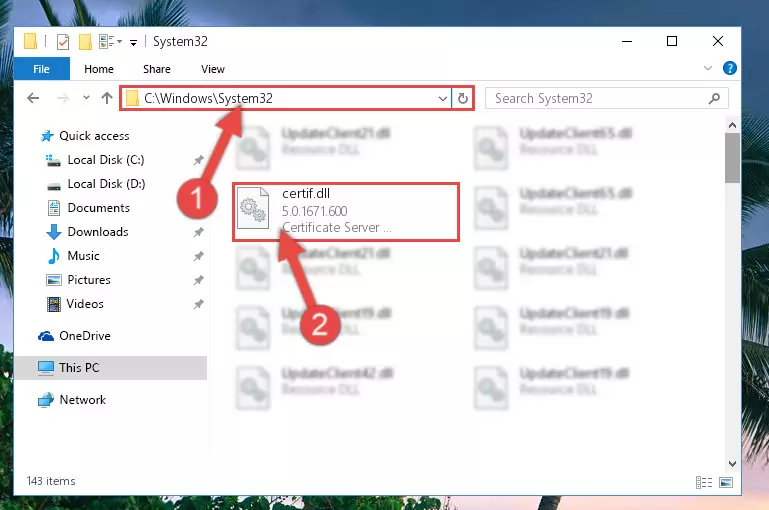Go forward with the right arrow button
This screenshot has width=769, height=510.
click(63, 98)
